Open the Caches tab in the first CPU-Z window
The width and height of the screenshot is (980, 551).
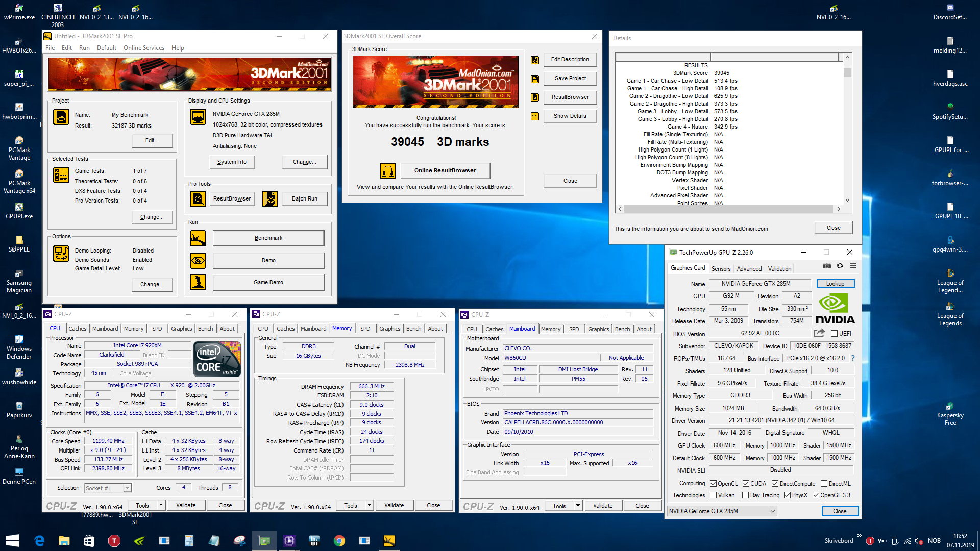(78, 329)
